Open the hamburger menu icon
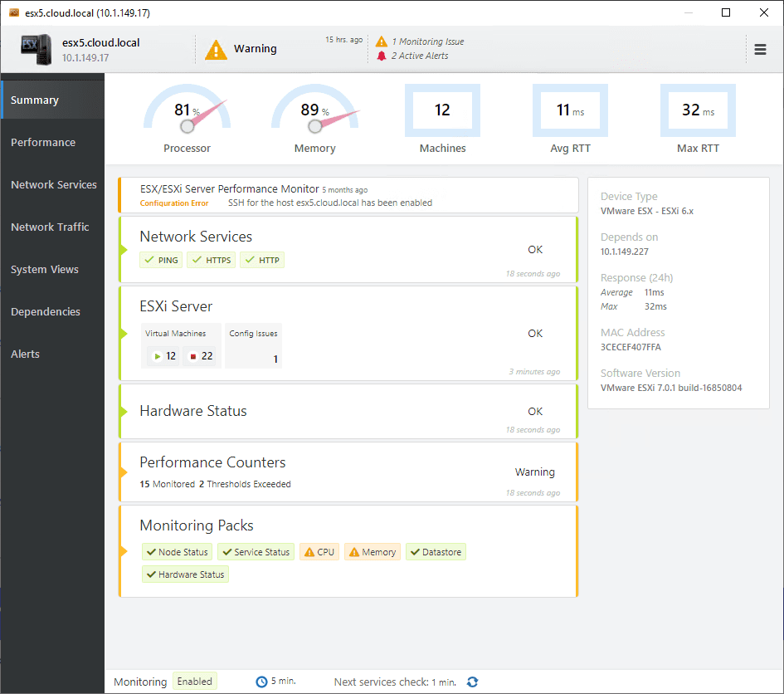784x694 pixels. [x=760, y=49]
